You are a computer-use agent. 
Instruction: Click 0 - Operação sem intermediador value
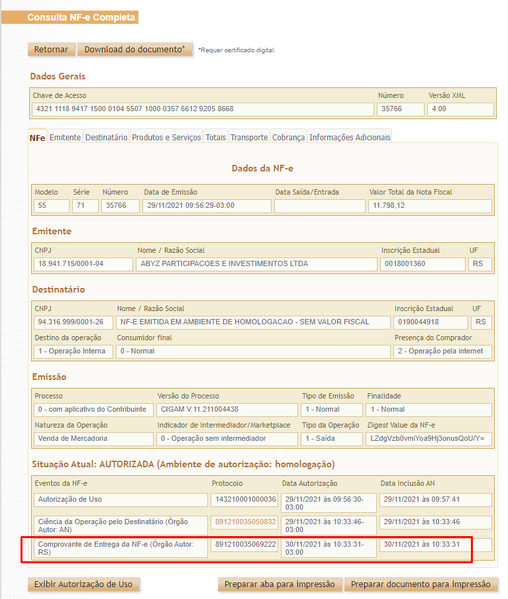pyautogui.click(x=227, y=439)
